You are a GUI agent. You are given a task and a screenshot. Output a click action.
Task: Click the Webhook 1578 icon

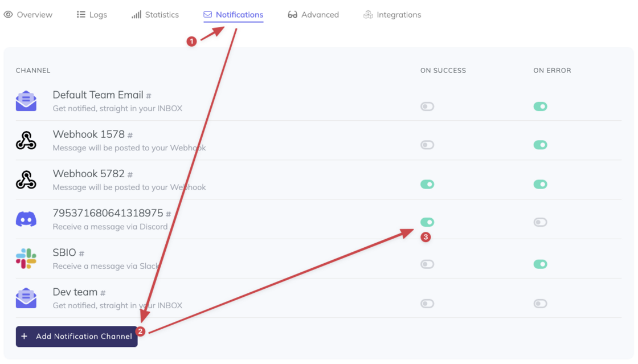(26, 141)
